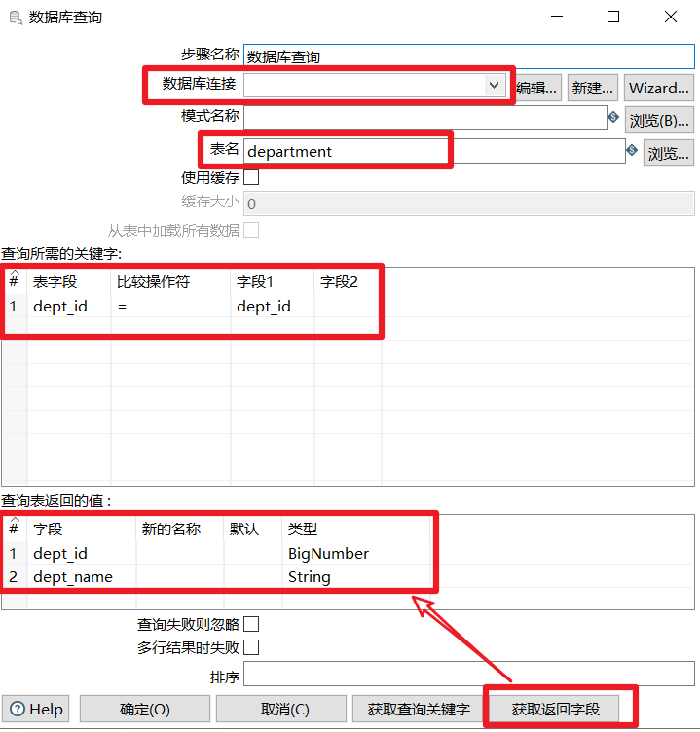
Task: Click the 步骤名称 input field
Action: point(469,56)
